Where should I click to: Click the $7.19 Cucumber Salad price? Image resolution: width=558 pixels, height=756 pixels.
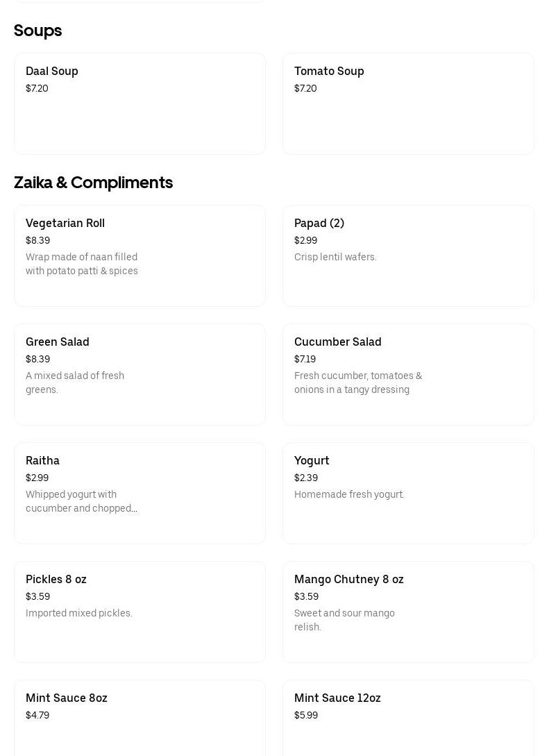[305, 359]
